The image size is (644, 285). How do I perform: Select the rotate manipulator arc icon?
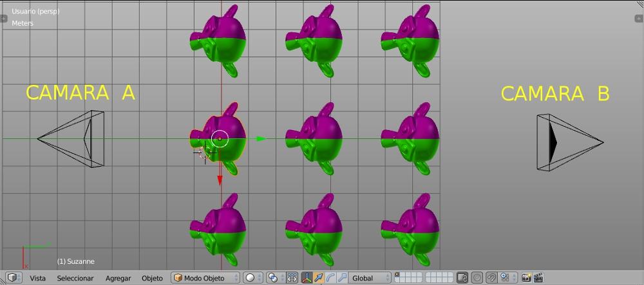[x=330, y=278]
